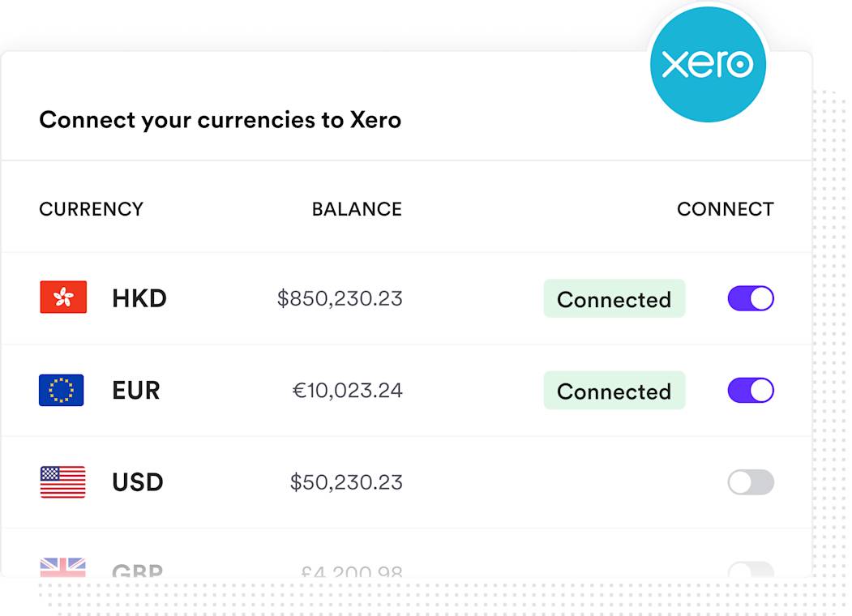Select the BALANCE column header
The width and height of the screenshot is (852, 616).
click(x=357, y=208)
